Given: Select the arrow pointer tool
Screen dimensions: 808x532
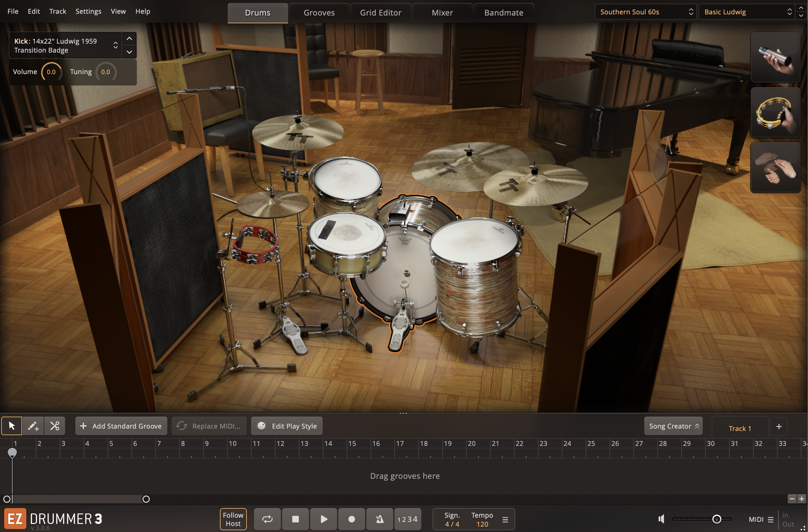Looking at the screenshot, I should pyautogui.click(x=12, y=426).
